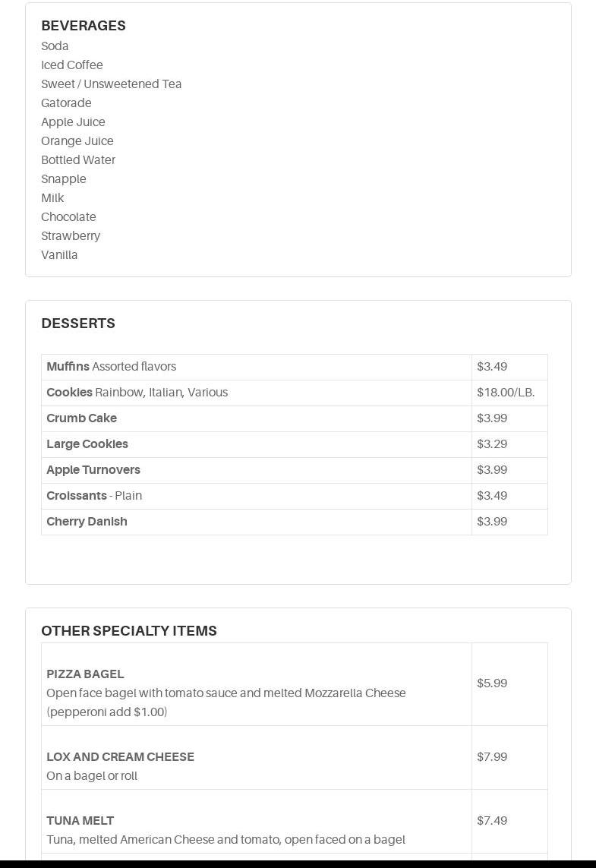Click the Large Cookies item
Image resolution: width=596 pixels, height=868 pixels.
pyautogui.click(x=87, y=444)
